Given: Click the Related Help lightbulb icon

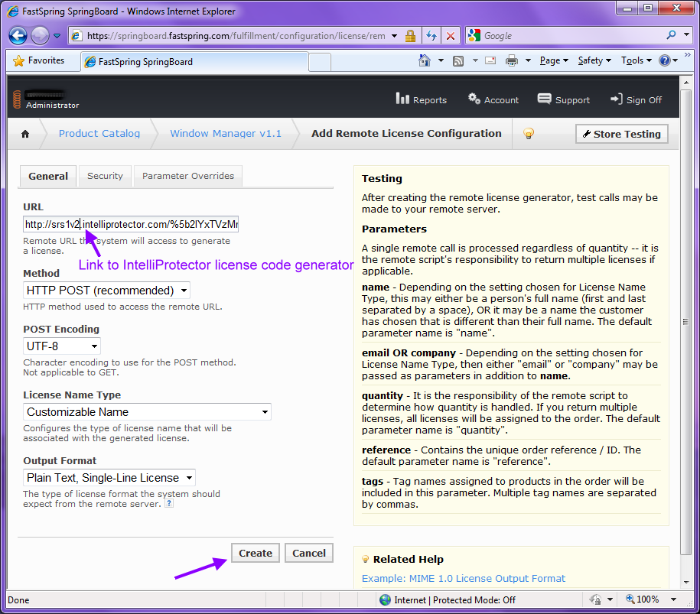Looking at the screenshot, I should point(365,559).
